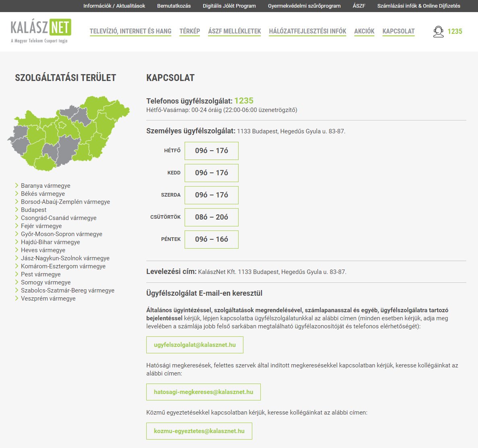
Task: Select Jász-Nagykun-Szolnok vármegye
Action: pos(65,258)
